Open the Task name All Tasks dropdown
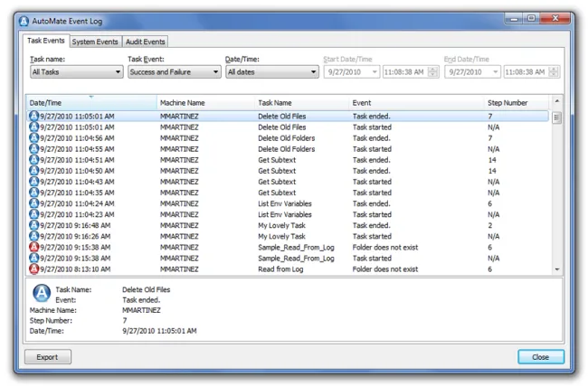The width and height of the screenshot is (588, 386). (77, 71)
